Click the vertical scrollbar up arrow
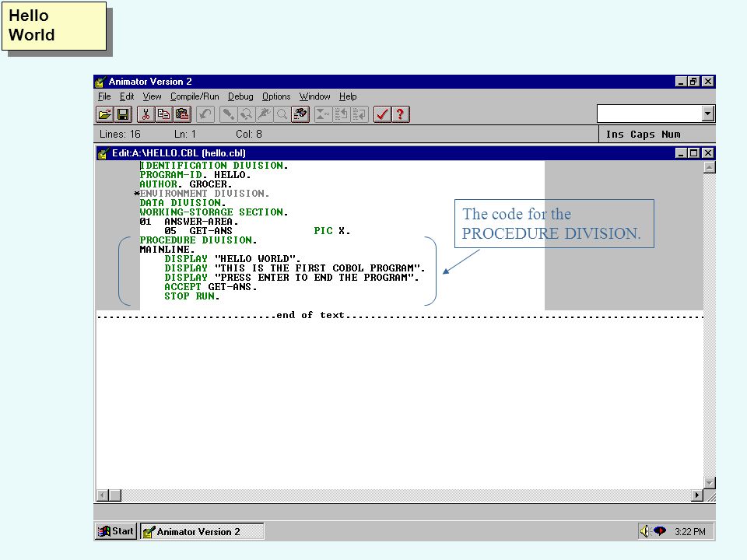This screenshot has width=747, height=560. click(710, 167)
